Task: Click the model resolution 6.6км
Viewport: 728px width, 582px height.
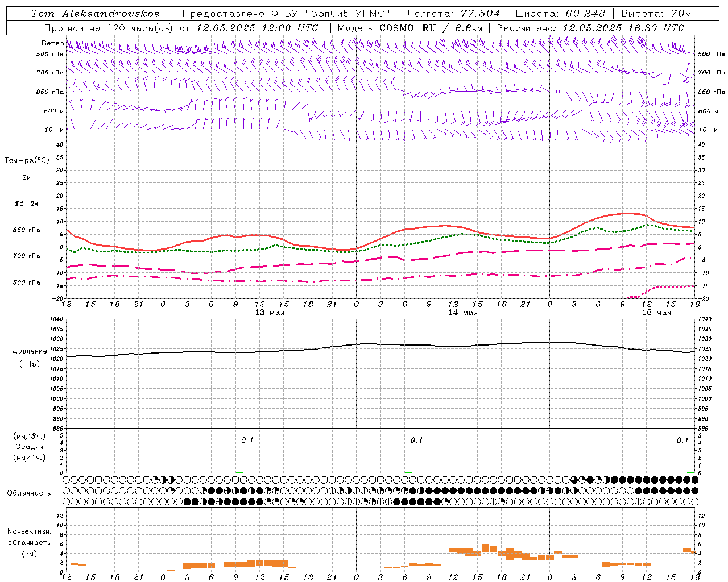Action: [x=469, y=28]
